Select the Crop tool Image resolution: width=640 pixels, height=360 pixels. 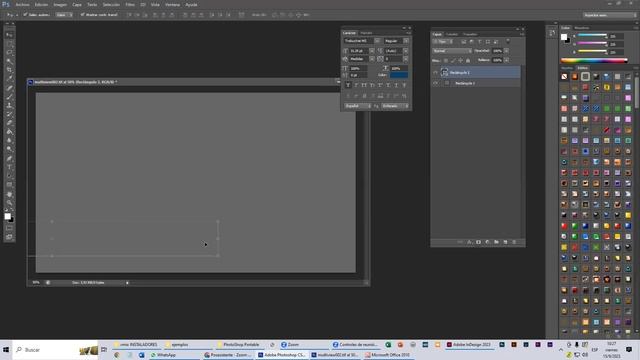coord(9,70)
